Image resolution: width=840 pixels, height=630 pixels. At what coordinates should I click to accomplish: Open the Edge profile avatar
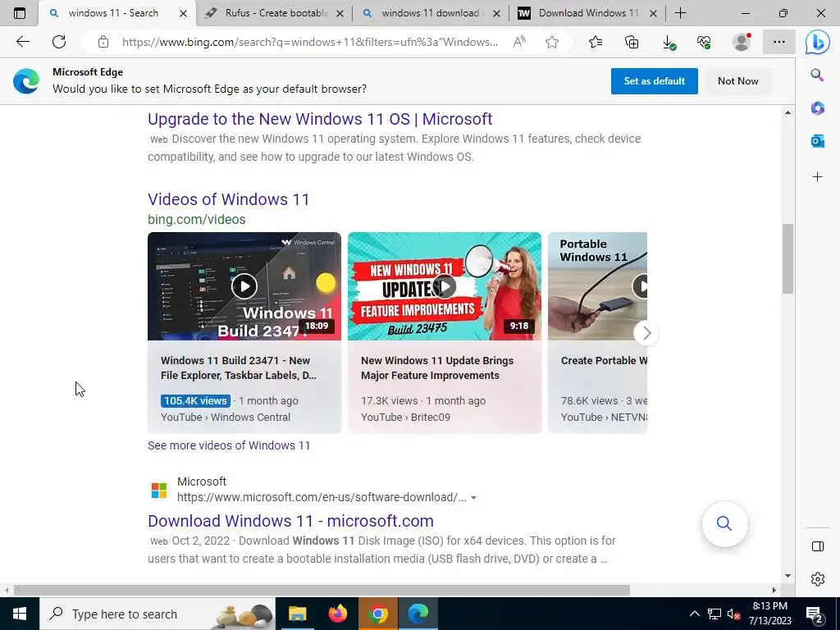tap(742, 42)
